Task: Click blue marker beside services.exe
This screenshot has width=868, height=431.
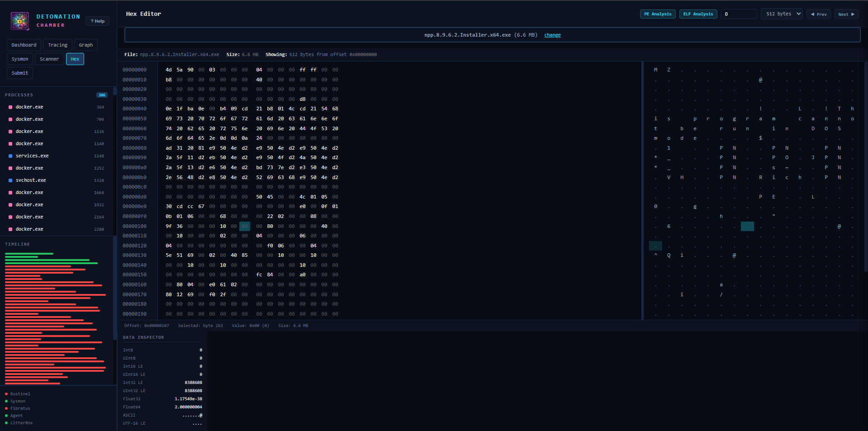Action: tap(10, 156)
